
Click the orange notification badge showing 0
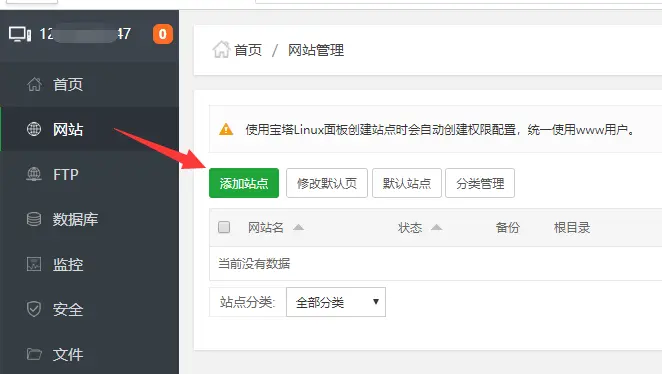tap(163, 34)
